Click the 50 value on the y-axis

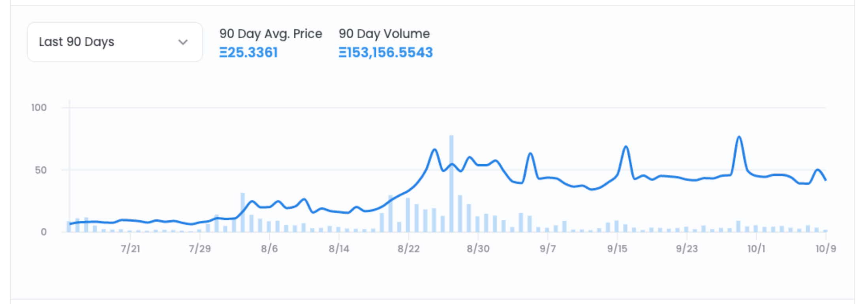coord(41,170)
